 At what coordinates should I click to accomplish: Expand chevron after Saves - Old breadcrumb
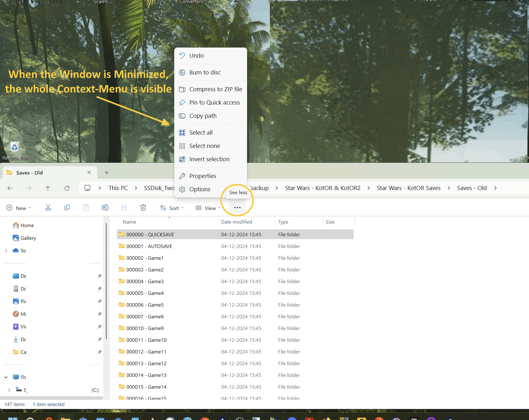click(x=495, y=188)
